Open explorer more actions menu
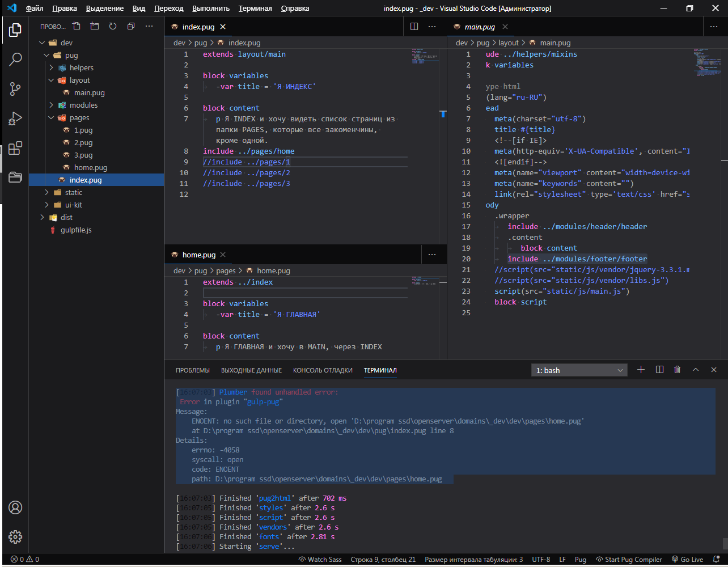The image size is (728, 567). (149, 26)
